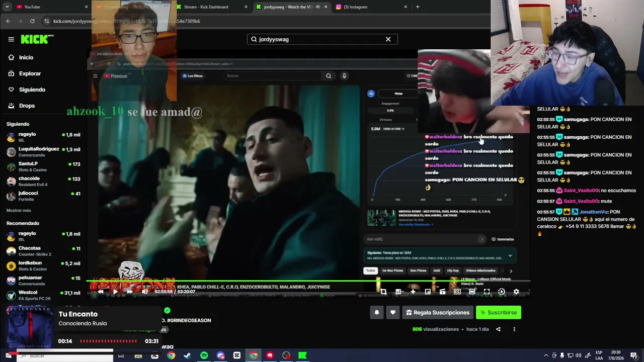
Task: Reload the current page
Action: 32,21
